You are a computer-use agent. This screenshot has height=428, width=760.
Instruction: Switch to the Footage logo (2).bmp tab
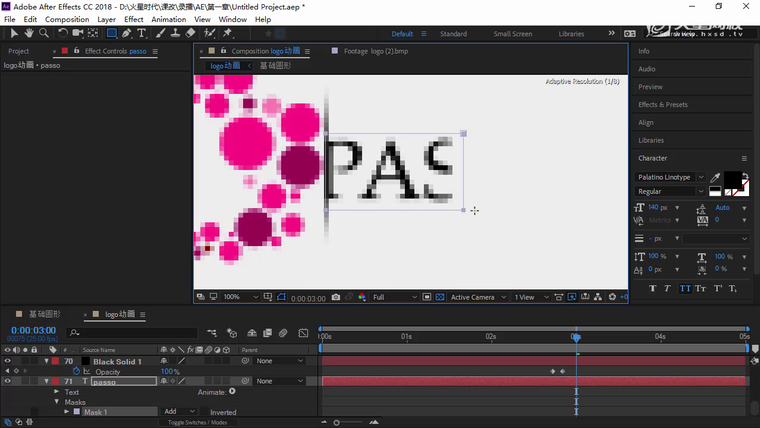376,51
